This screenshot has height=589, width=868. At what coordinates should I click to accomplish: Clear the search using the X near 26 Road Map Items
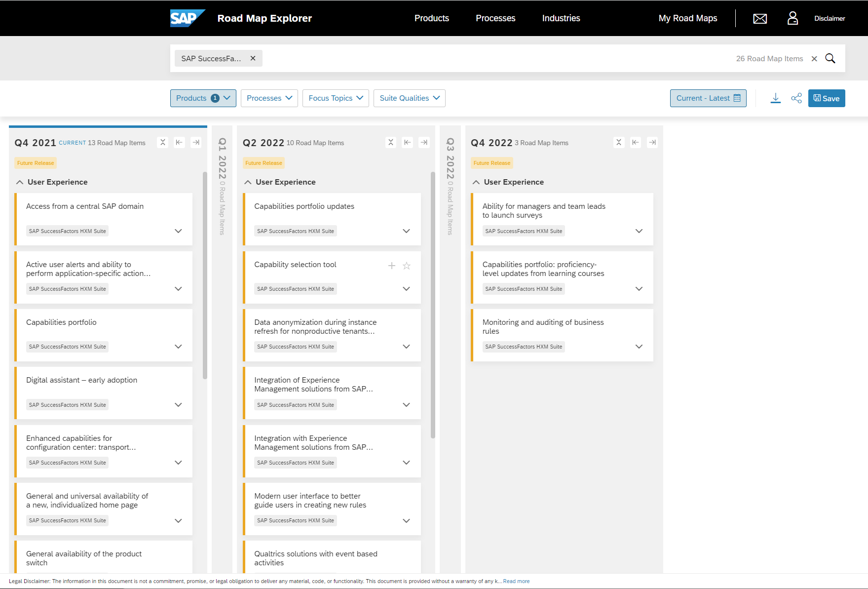814,58
